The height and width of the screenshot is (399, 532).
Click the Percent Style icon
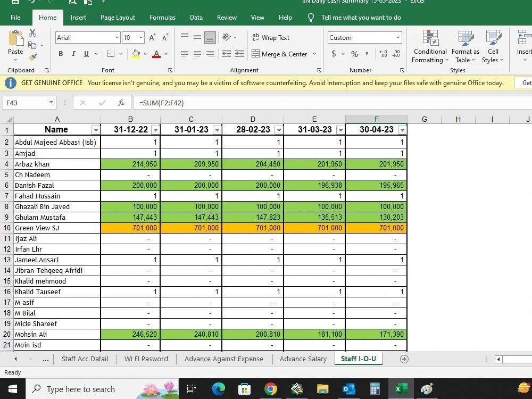click(354, 54)
